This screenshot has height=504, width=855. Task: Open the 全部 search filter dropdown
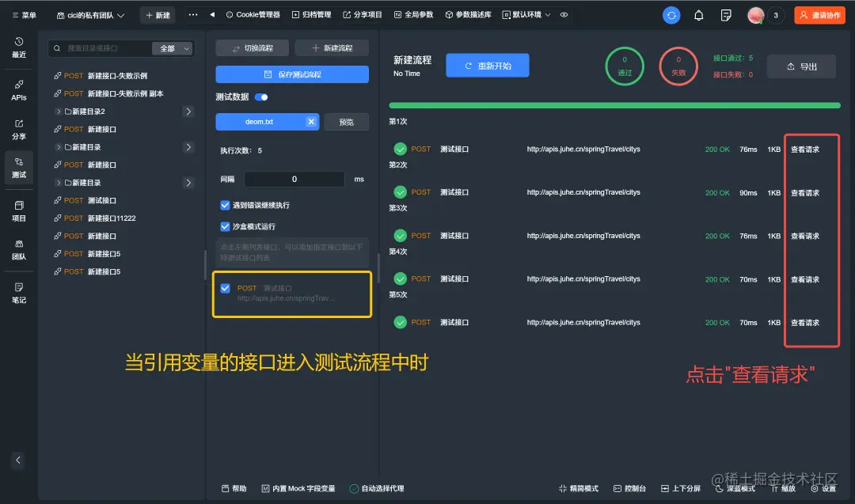point(173,48)
